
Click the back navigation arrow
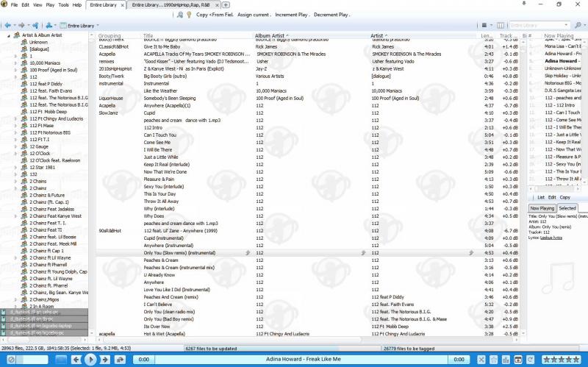[x=7, y=26]
